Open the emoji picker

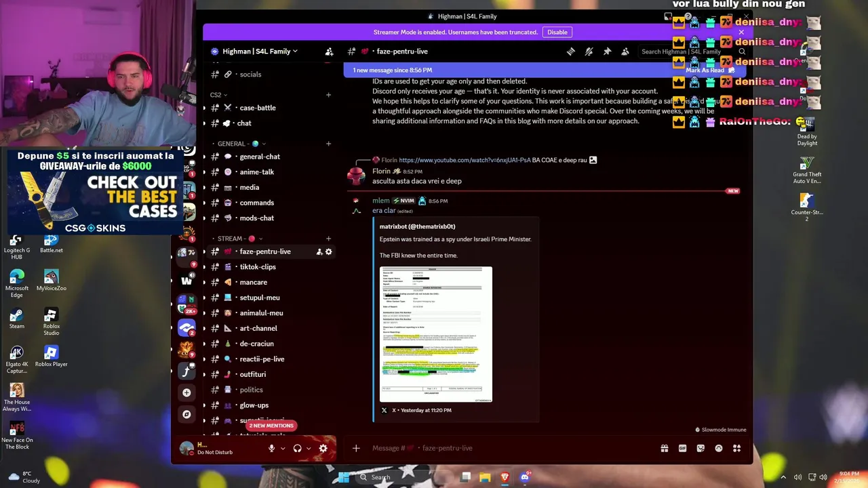(x=719, y=448)
